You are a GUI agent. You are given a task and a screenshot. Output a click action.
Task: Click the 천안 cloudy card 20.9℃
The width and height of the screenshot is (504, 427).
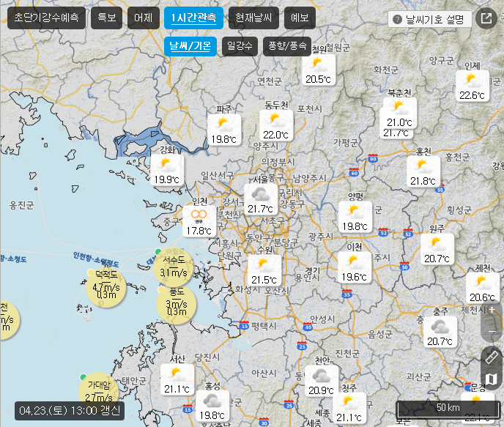(x=322, y=381)
